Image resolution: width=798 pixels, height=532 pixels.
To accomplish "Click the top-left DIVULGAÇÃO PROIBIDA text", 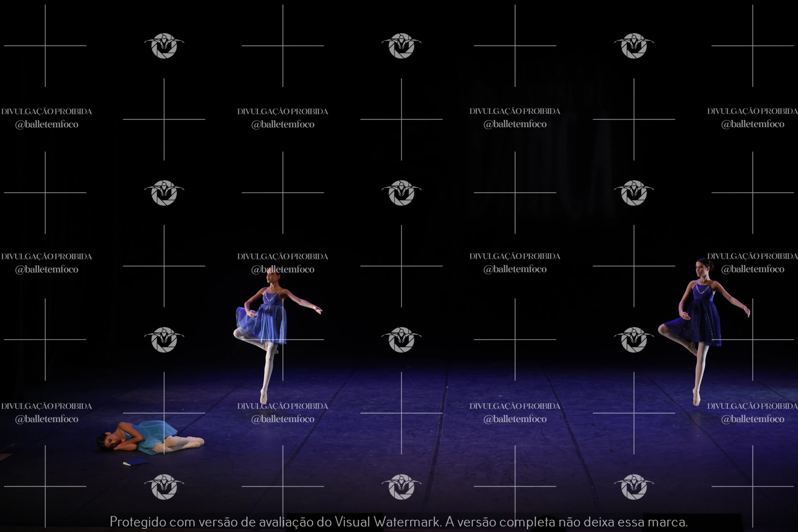I will [46, 111].
